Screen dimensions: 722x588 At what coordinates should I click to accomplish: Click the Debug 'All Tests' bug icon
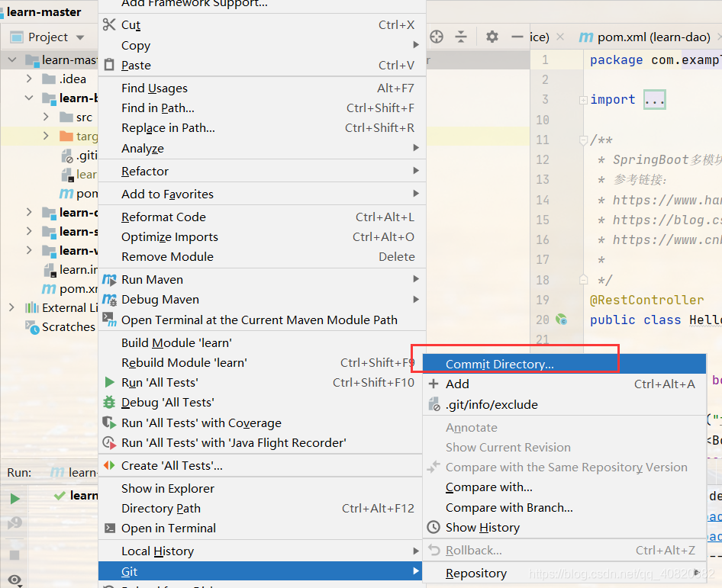[109, 403]
